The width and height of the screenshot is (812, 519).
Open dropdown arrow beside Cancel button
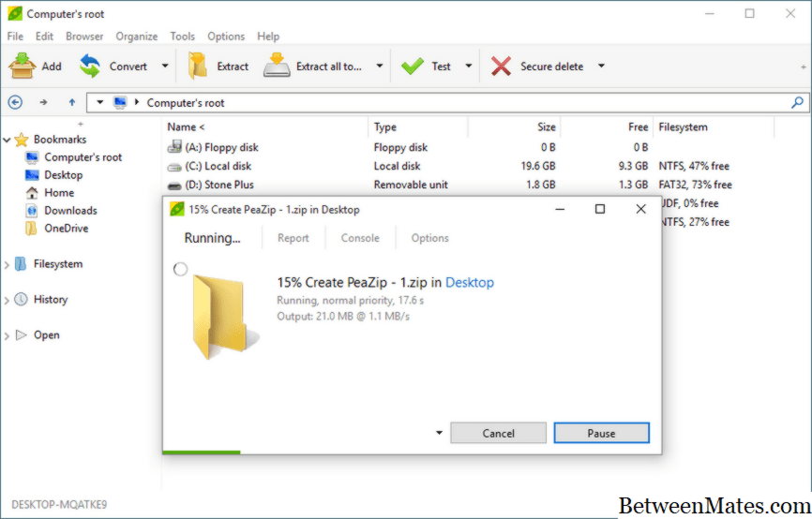click(439, 433)
